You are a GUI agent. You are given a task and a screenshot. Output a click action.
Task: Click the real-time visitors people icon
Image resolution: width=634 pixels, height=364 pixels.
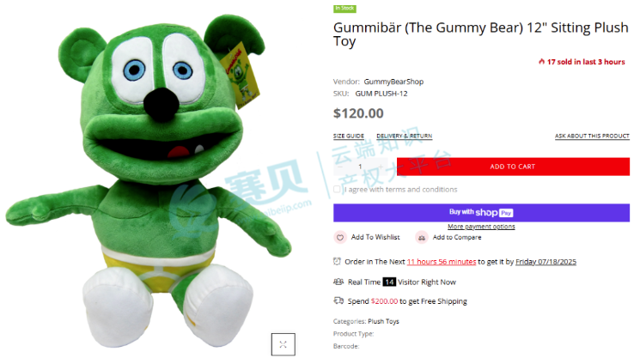(x=338, y=282)
